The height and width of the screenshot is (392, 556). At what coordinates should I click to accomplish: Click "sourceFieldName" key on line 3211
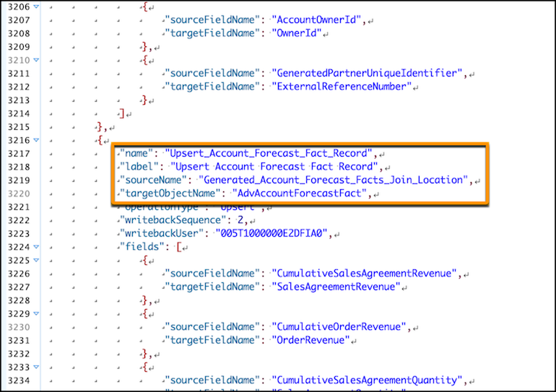(x=212, y=74)
